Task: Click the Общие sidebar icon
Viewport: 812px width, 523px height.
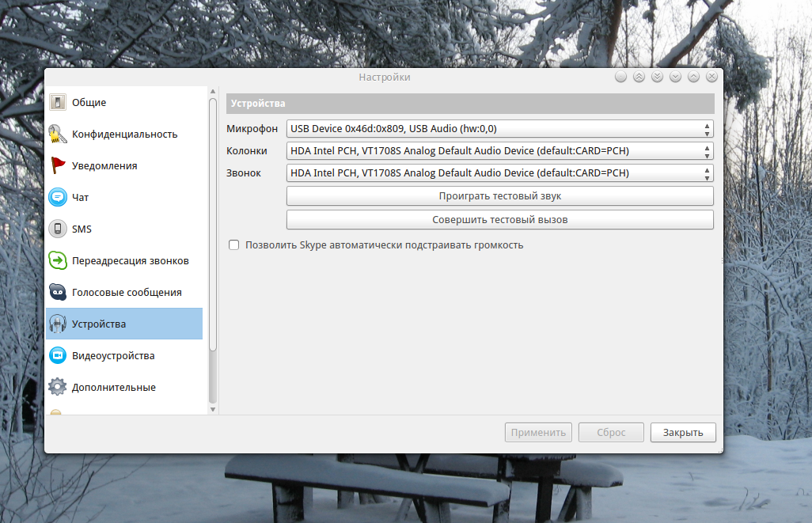Action: 58,102
